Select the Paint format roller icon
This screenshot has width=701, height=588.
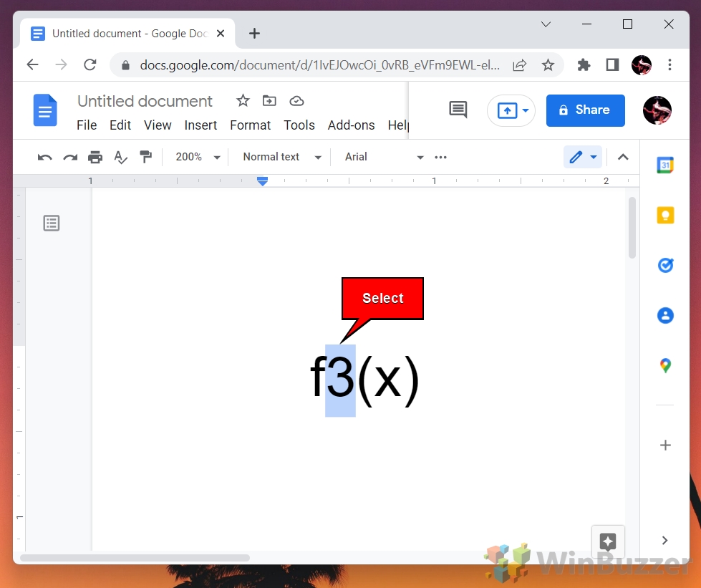point(146,157)
